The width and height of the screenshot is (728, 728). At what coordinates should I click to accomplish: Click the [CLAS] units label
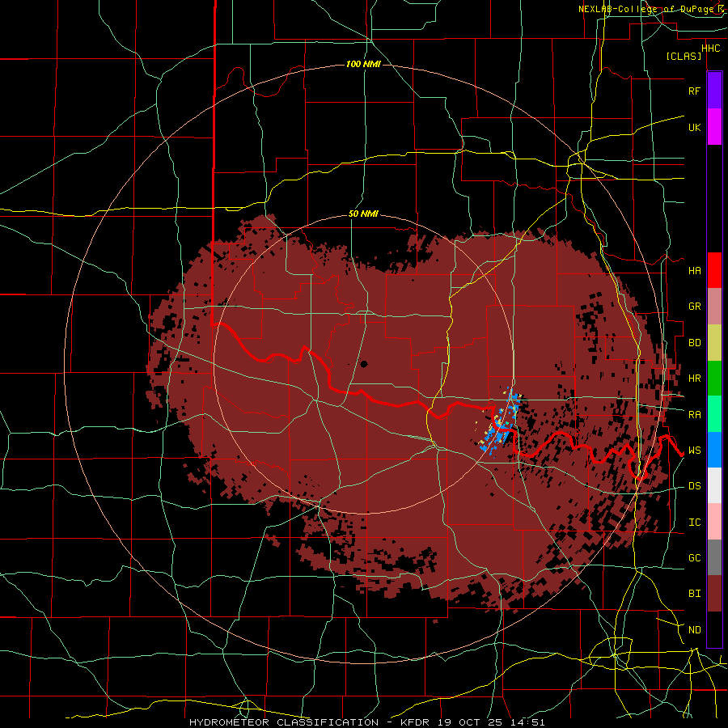tap(684, 57)
